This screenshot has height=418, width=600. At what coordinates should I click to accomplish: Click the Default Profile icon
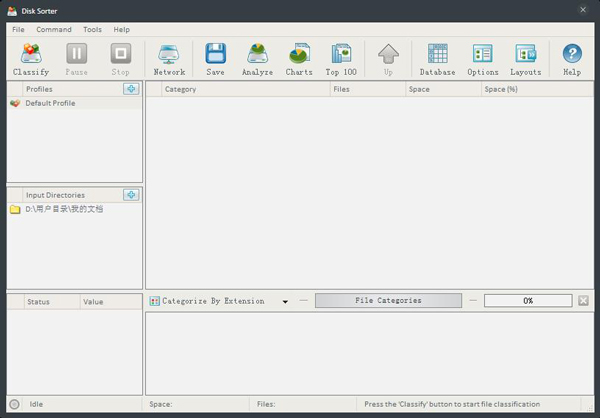(15, 103)
